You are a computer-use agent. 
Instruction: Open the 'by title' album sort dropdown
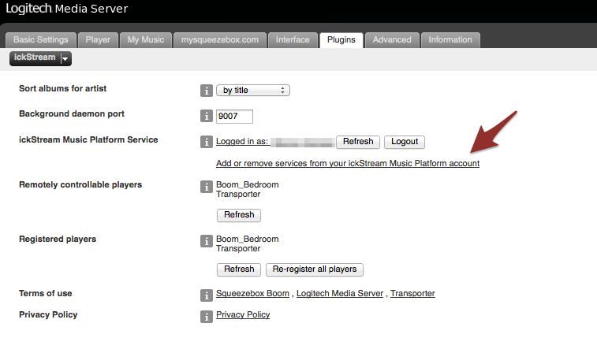pyautogui.click(x=253, y=91)
